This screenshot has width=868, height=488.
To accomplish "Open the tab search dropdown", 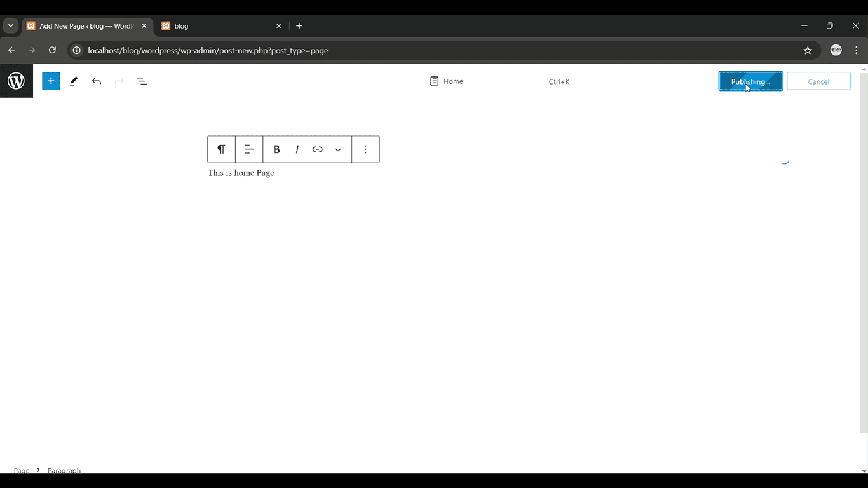I will [11, 26].
